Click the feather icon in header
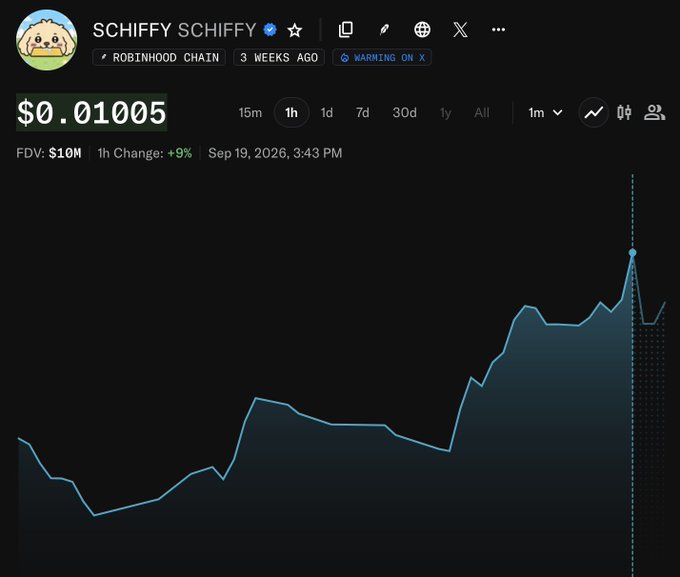The width and height of the screenshot is (680, 577). point(384,30)
